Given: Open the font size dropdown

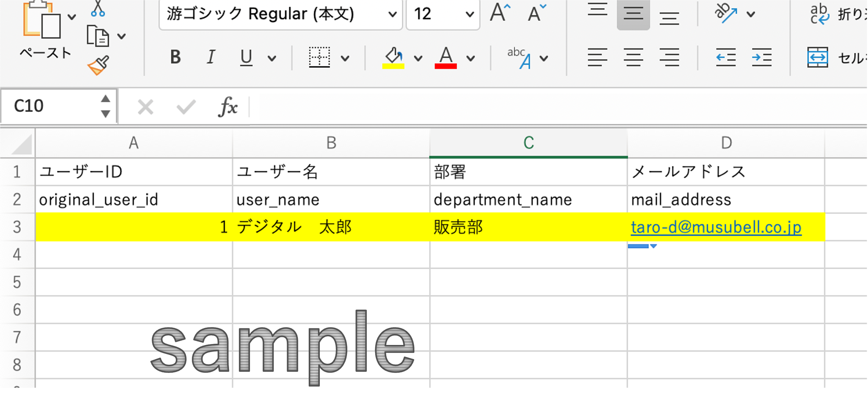Looking at the screenshot, I should pyautogui.click(x=470, y=15).
